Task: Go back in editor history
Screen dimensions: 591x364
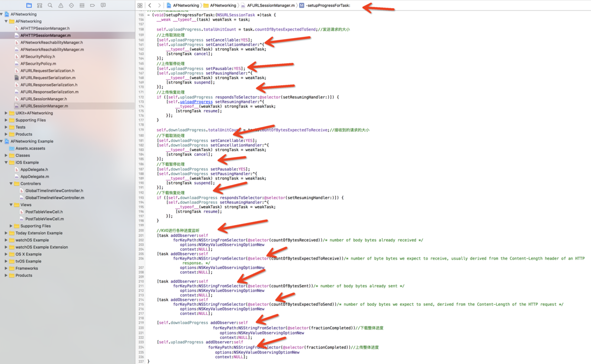Action: click(150, 5)
